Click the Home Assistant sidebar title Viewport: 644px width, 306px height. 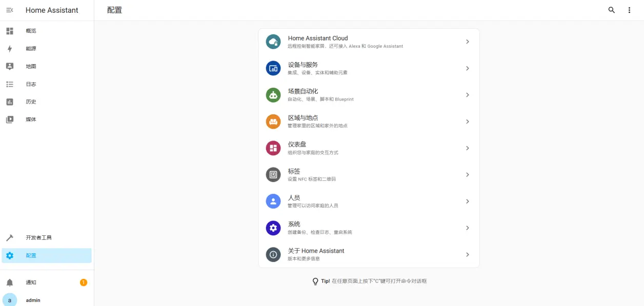(x=52, y=10)
